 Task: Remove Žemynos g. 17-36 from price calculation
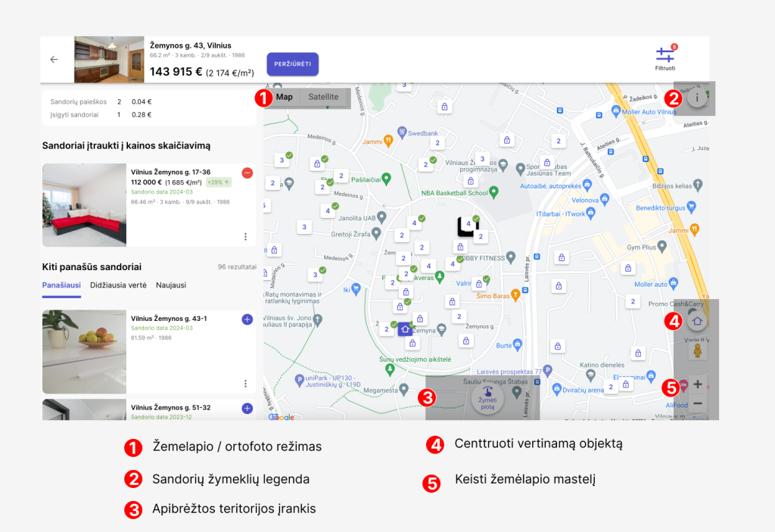click(247, 173)
